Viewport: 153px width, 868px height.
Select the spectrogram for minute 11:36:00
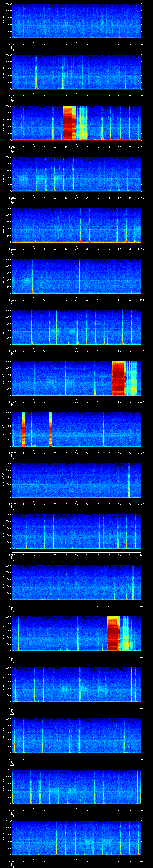(76, 736)
